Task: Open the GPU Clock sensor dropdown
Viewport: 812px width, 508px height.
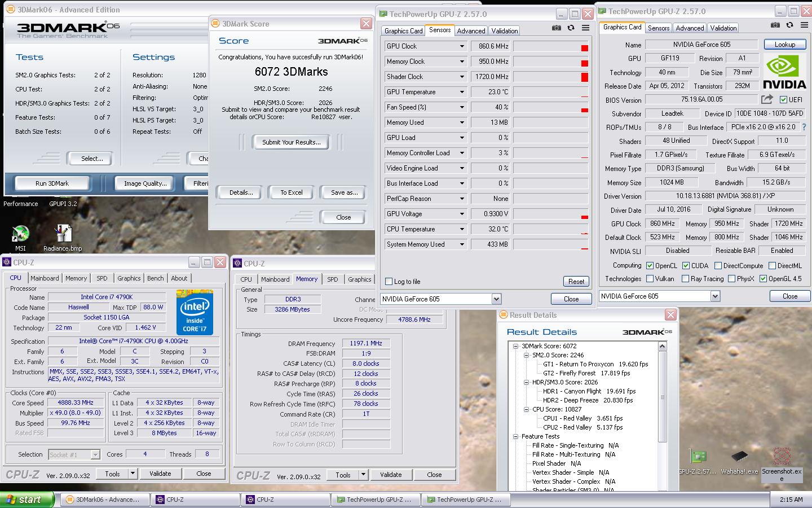Action: [462, 46]
